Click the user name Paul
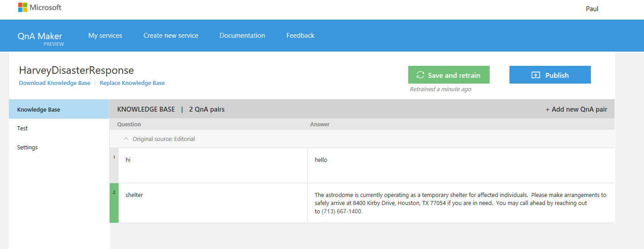This screenshot has width=644, height=249. [x=592, y=9]
